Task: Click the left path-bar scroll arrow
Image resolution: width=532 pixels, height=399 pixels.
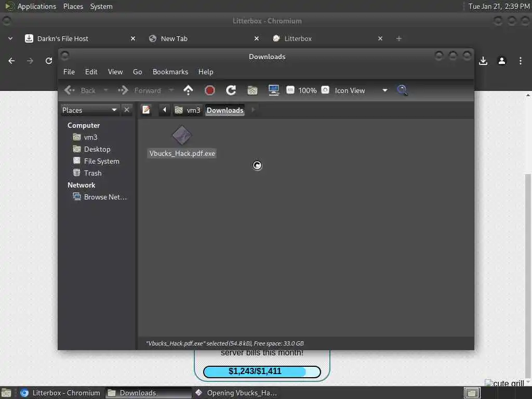Action: (x=165, y=110)
